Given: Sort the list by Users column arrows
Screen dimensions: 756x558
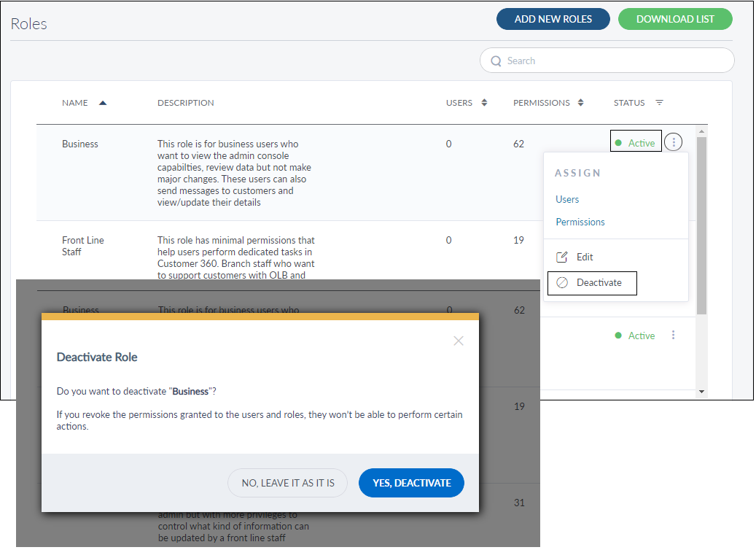Looking at the screenshot, I should tap(484, 103).
